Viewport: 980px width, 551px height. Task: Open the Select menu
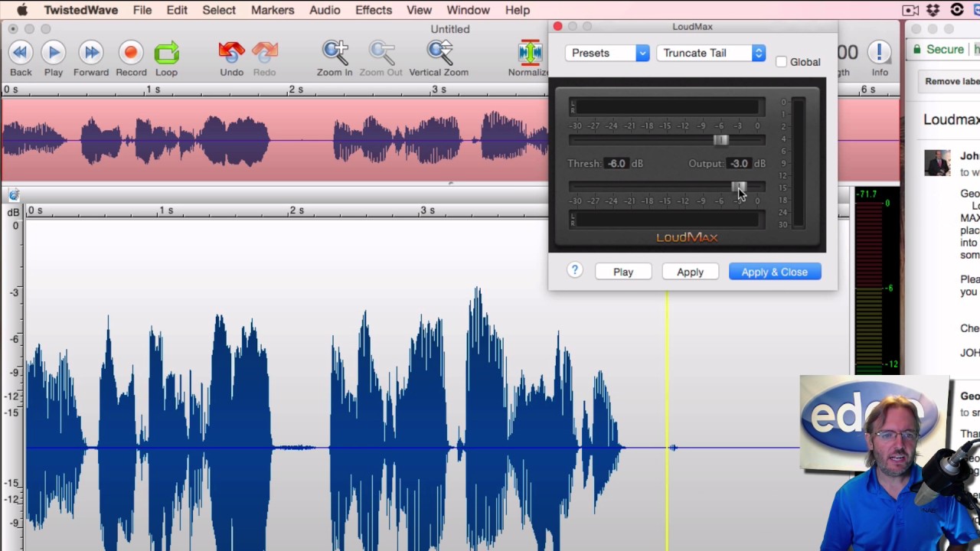(219, 10)
